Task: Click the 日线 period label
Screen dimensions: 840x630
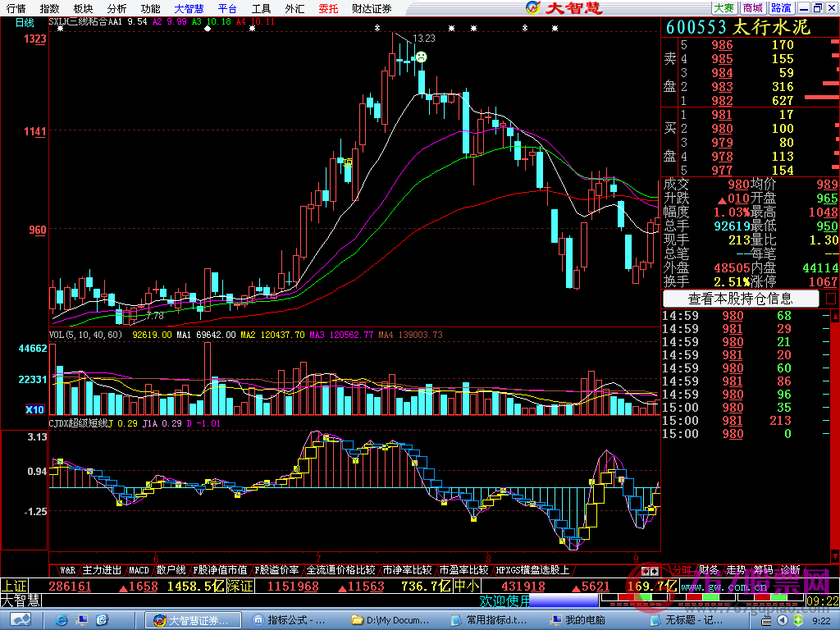Action: [x=25, y=22]
